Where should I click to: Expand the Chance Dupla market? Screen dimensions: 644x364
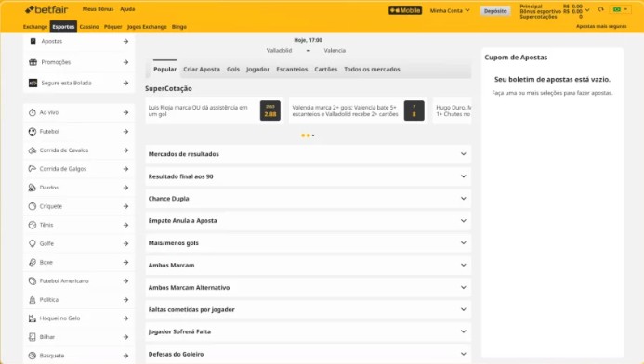click(x=308, y=199)
